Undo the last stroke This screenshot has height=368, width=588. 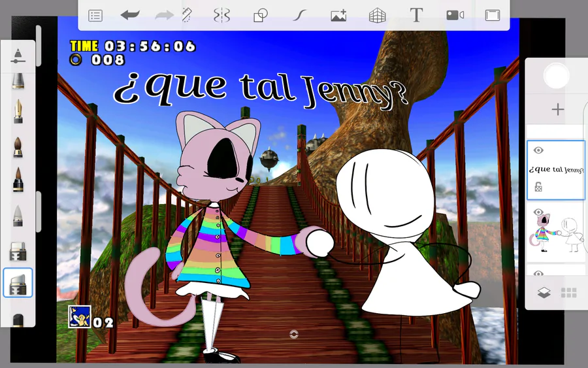click(x=130, y=16)
